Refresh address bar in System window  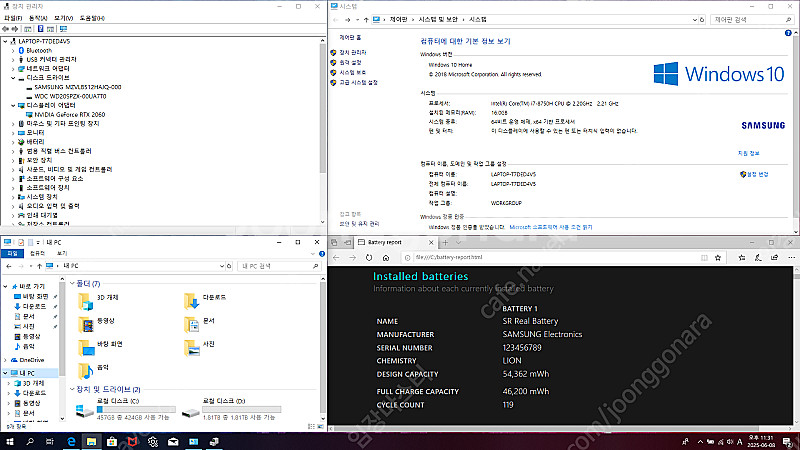coord(702,19)
